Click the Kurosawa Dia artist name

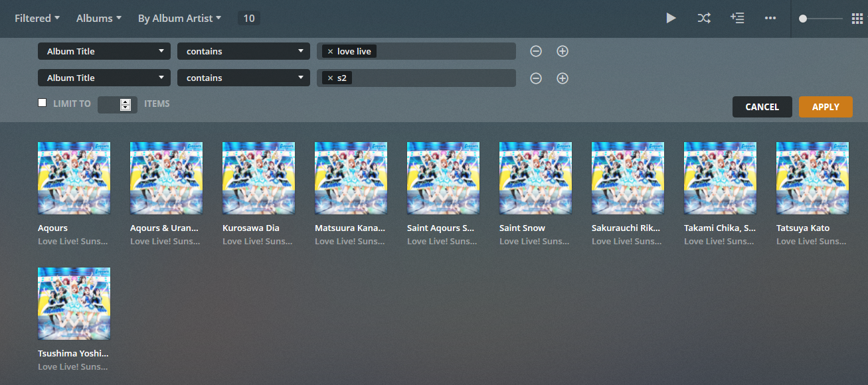pyautogui.click(x=251, y=228)
